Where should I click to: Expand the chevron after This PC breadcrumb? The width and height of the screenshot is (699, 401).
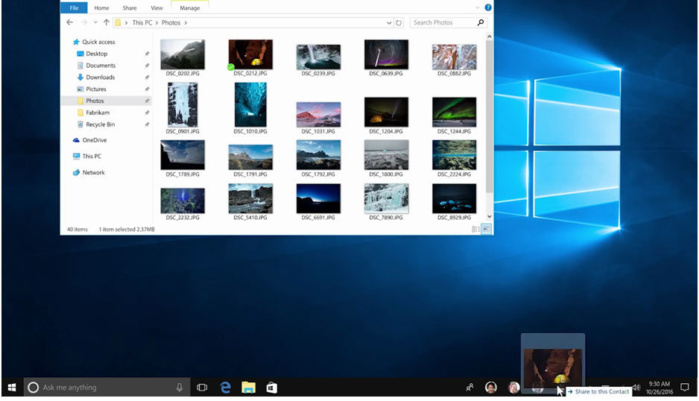click(157, 22)
